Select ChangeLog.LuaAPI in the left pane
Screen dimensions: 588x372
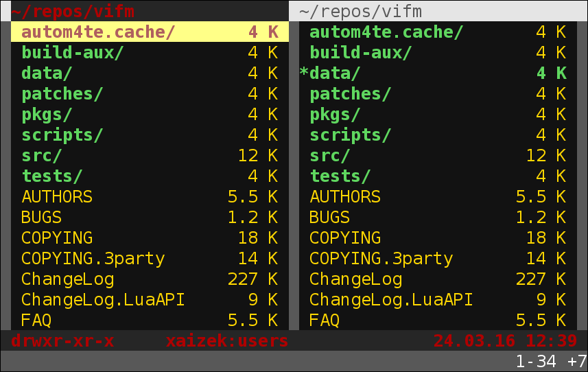150,300
